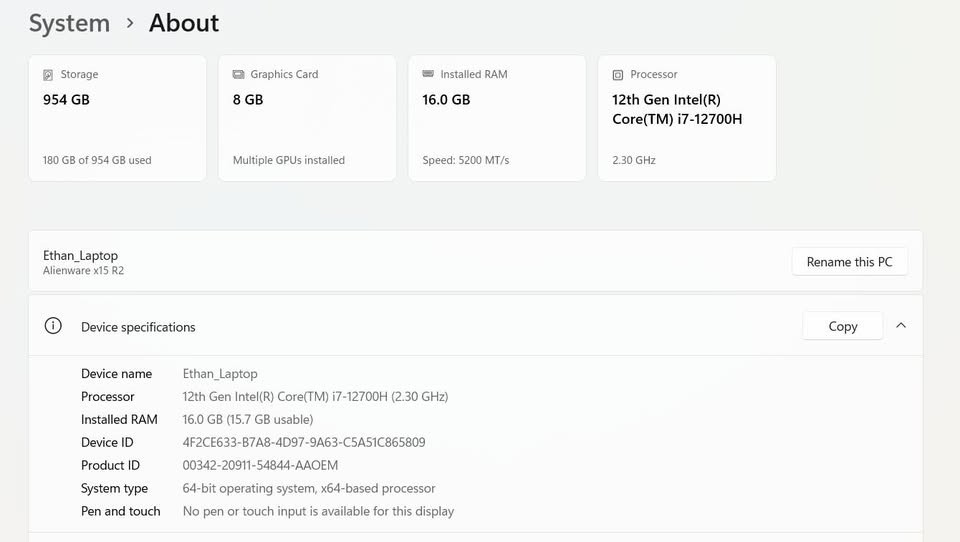Open the Graphics Card 8 GB card
This screenshot has height=542, width=960.
[307, 118]
